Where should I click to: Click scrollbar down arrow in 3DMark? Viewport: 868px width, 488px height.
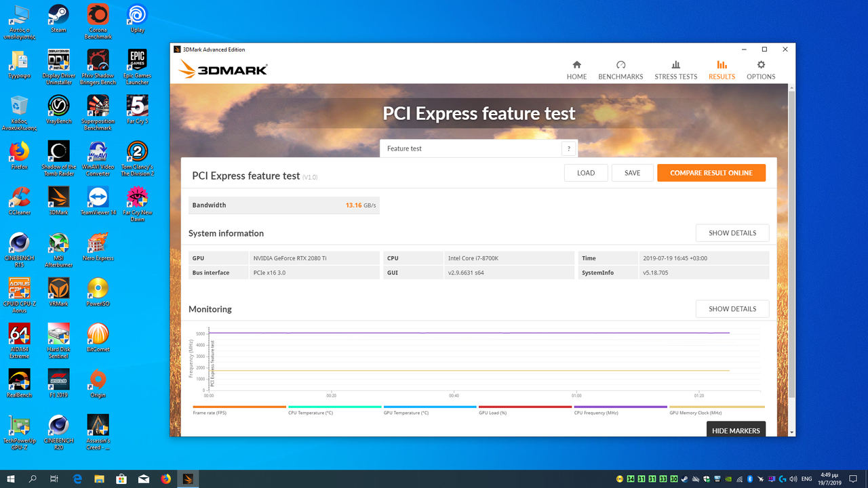(791, 432)
